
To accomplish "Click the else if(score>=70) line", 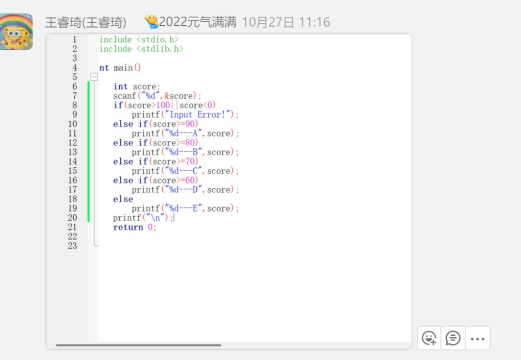I will pyautogui.click(x=156, y=161).
